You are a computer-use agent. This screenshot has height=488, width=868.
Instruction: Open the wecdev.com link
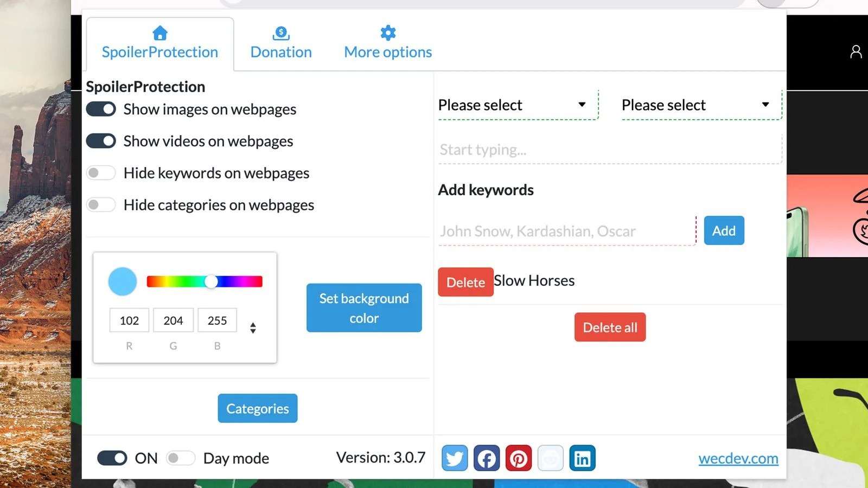pos(738,459)
